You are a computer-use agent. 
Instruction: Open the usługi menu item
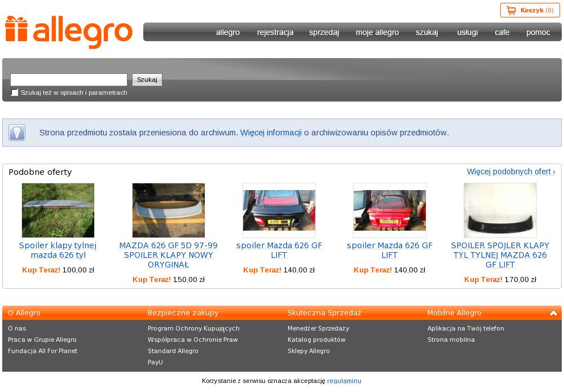click(x=467, y=32)
